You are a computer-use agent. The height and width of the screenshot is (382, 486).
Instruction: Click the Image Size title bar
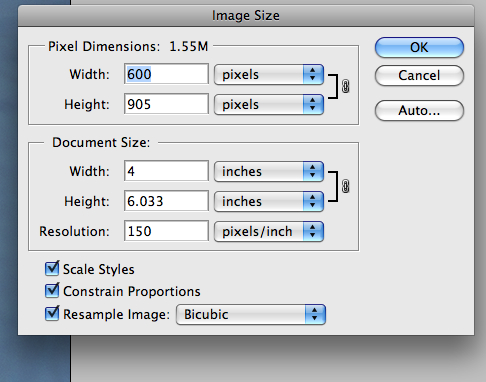[x=246, y=16]
